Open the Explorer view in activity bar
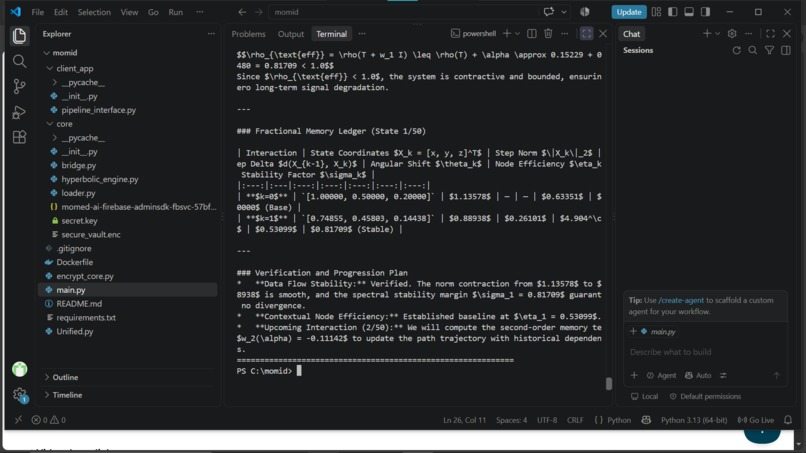This screenshot has width=806, height=453. [x=19, y=35]
